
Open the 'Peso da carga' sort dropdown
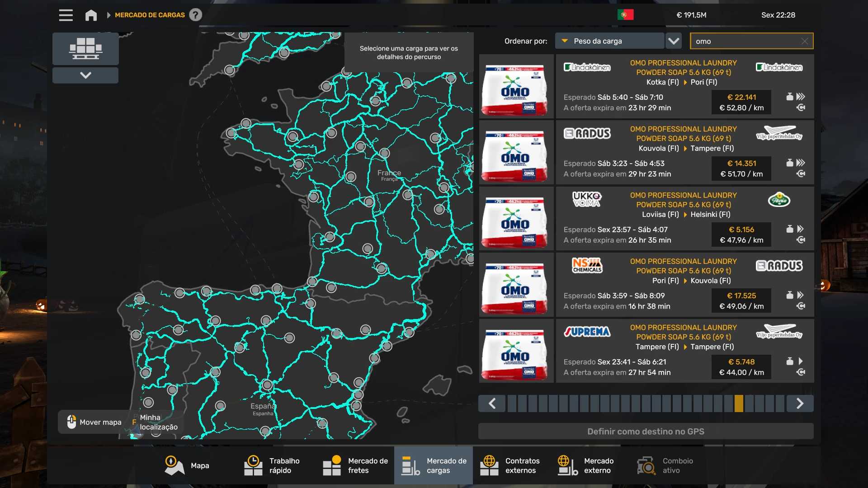click(609, 41)
